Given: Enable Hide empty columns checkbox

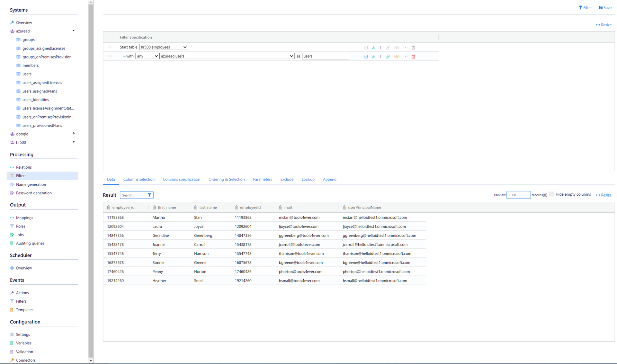Looking at the screenshot, I should click(x=552, y=194).
